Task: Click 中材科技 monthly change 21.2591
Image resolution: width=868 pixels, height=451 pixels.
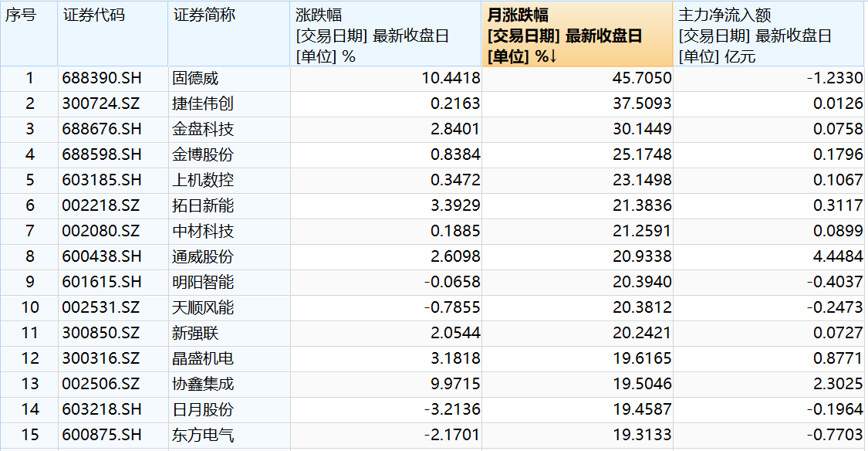Action: coord(642,231)
